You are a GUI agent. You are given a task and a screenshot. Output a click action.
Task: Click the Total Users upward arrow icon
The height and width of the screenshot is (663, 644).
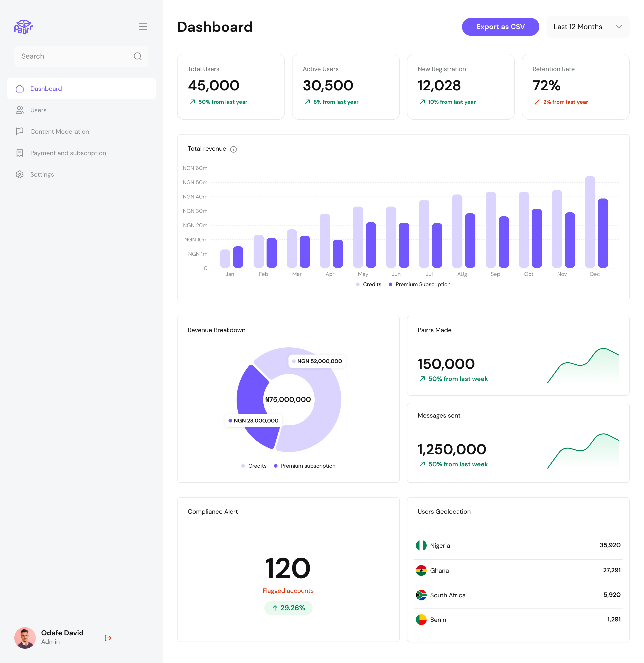(x=192, y=102)
